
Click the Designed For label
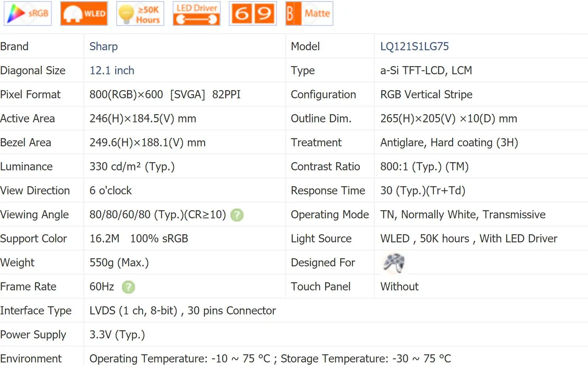click(323, 263)
